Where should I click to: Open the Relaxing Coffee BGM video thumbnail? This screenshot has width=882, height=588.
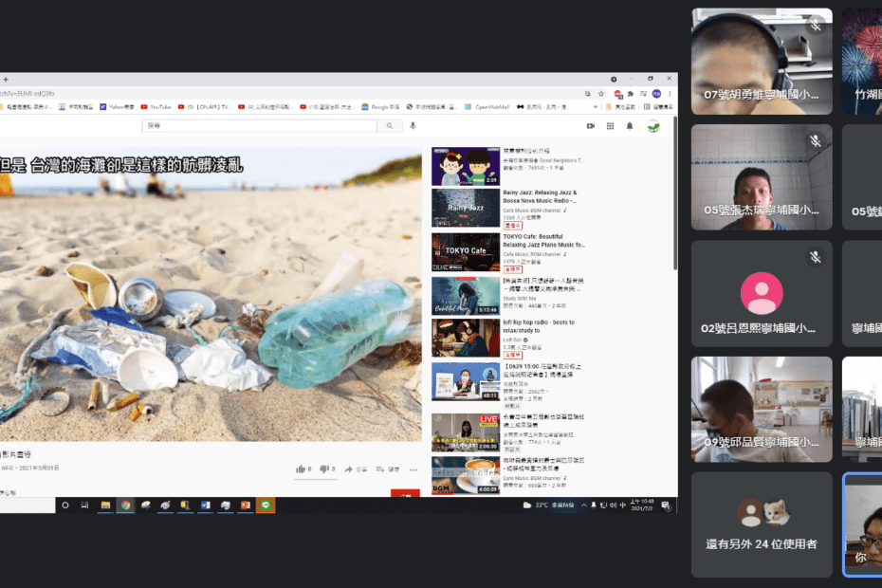(x=466, y=475)
